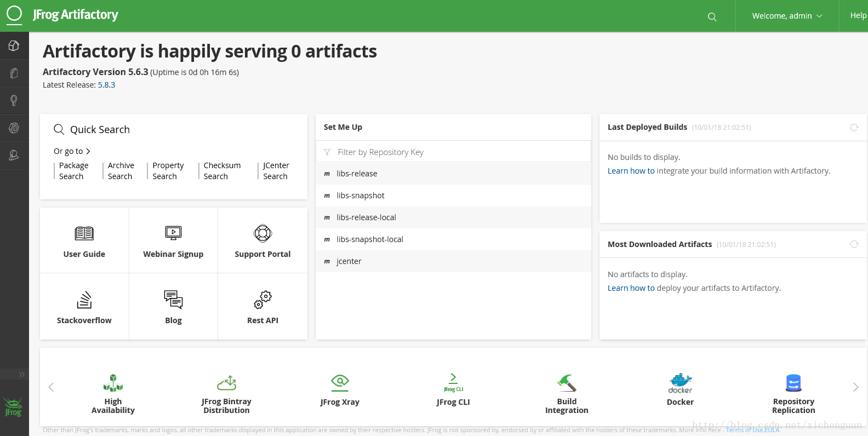868x436 pixels.
Task: Open the Help menu
Action: pos(858,16)
